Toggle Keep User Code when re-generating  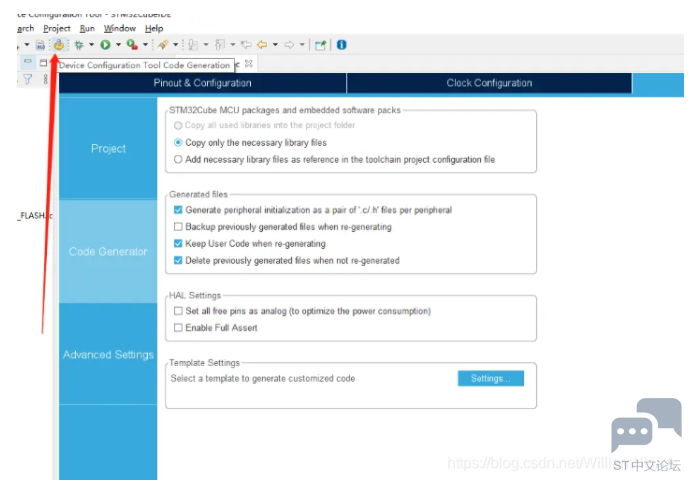tap(178, 243)
